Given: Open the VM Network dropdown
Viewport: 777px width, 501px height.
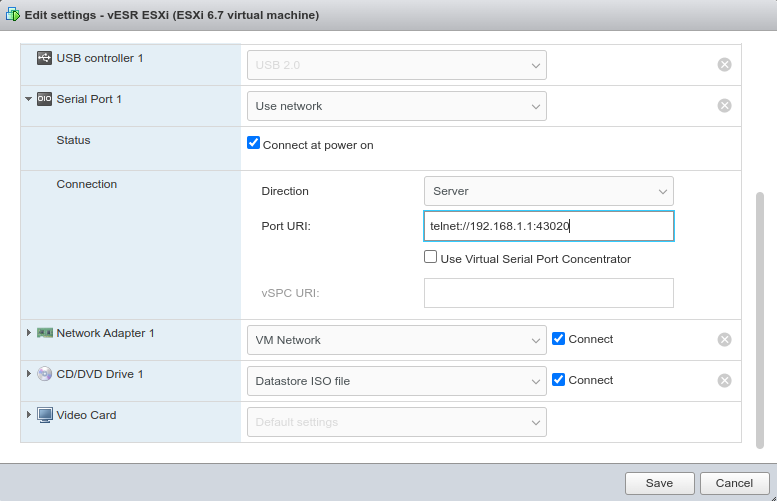Looking at the screenshot, I should (396, 340).
